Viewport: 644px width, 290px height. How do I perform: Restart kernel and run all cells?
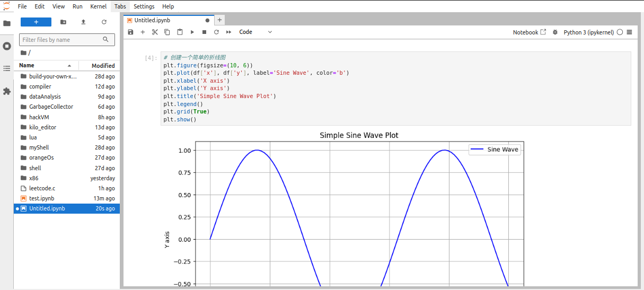point(229,32)
